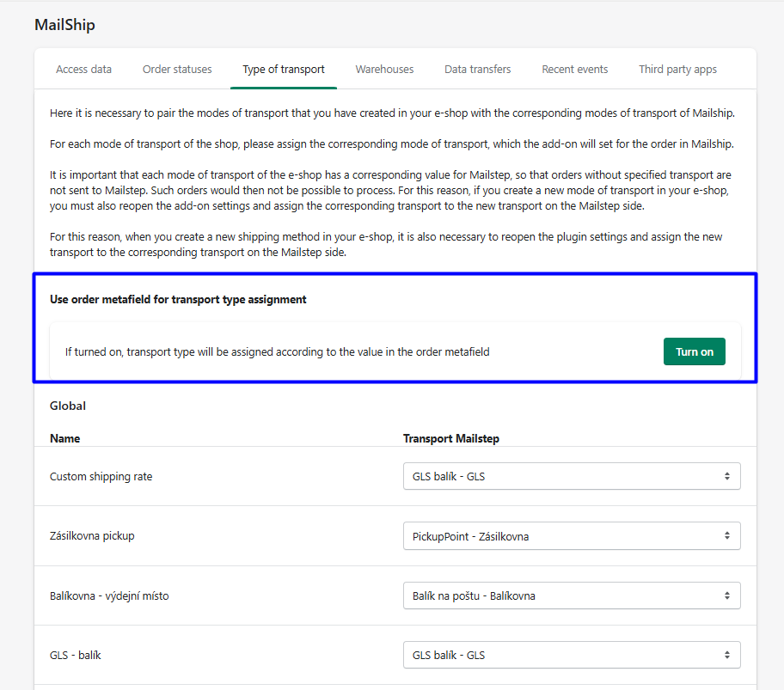Go to the Warehouses tab
Screen dimensions: 784x690
pyautogui.click(x=384, y=69)
